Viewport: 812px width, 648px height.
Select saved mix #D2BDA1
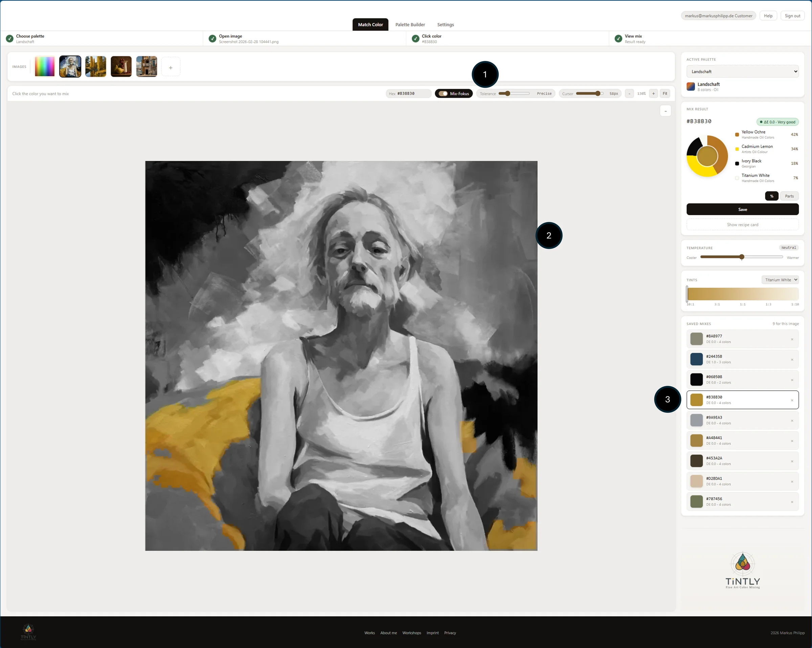(x=743, y=481)
